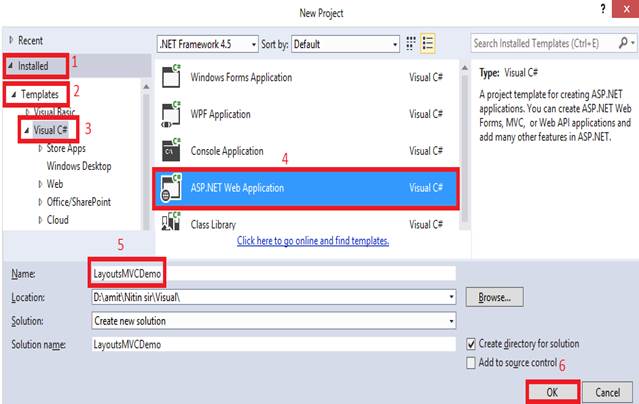Click the Cancel button
Image resolution: width=639 pixels, height=404 pixels.
tap(608, 392)
